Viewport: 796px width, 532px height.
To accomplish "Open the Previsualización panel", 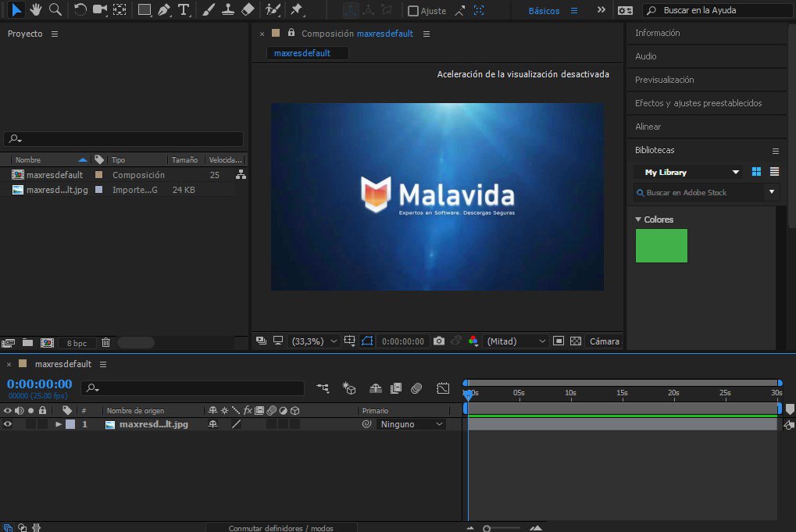I will click(665, 80).
